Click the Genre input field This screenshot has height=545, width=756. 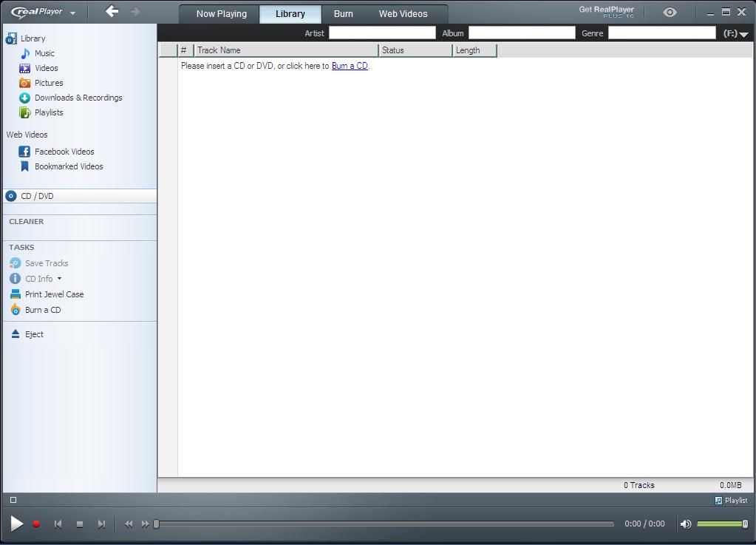pos(662,33)
